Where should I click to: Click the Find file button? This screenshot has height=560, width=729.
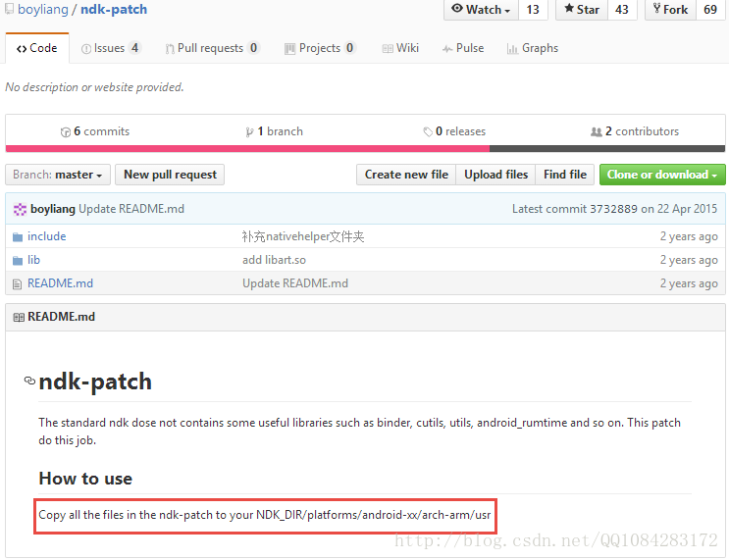(x=565, y=175)
